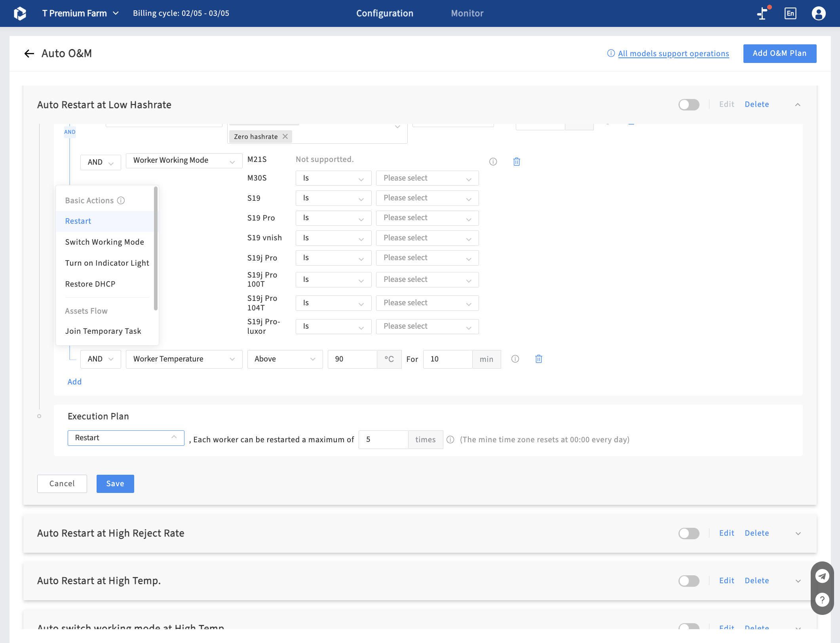Viewport: 840px width, 643px height.
Task: Open the notifications signpost icon
Action: 763,13
